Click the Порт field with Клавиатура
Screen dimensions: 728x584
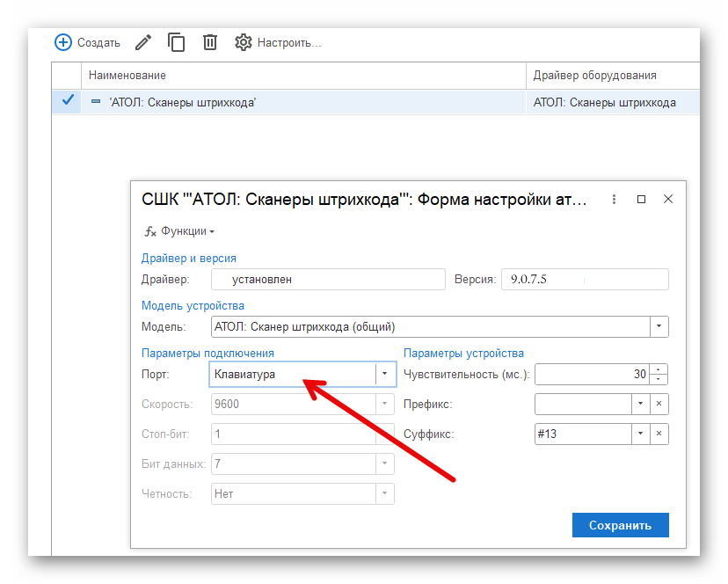tap(293, 374)
